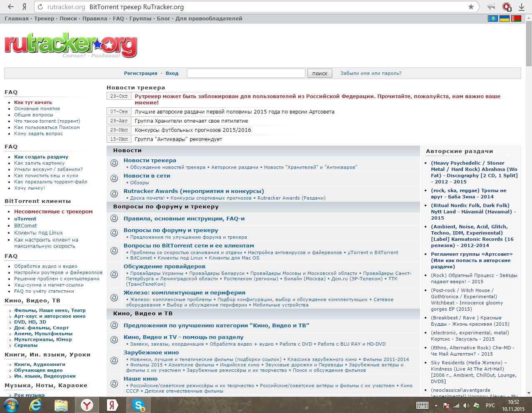Open news about Рутрекер может быть заблокирован
Viewport: 532px width, 413px height.
pos(317,99)
